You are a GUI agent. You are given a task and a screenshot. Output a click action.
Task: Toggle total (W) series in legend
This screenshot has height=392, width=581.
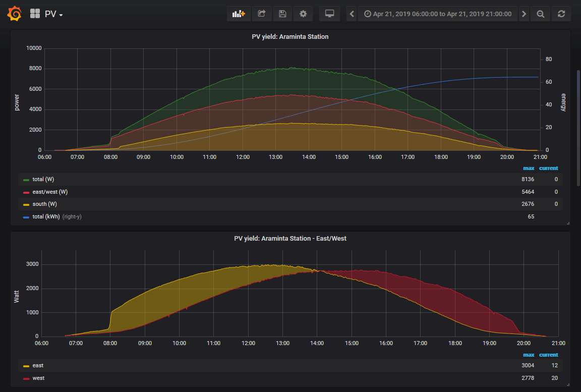(43, 179)
